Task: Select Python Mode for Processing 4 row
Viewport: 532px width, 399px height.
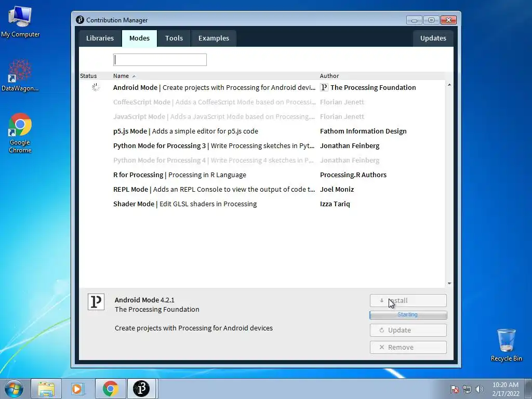Action: [x=262, y=161]
